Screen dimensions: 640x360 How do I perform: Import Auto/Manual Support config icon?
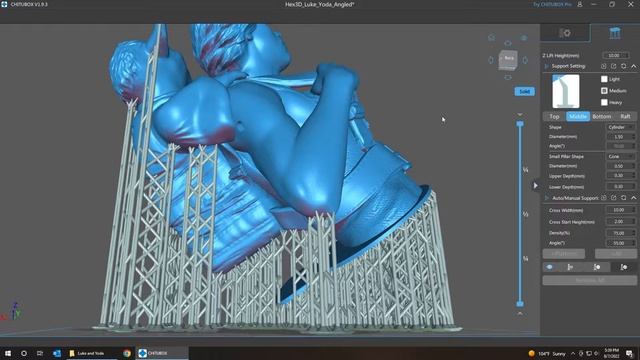point(604,198)
